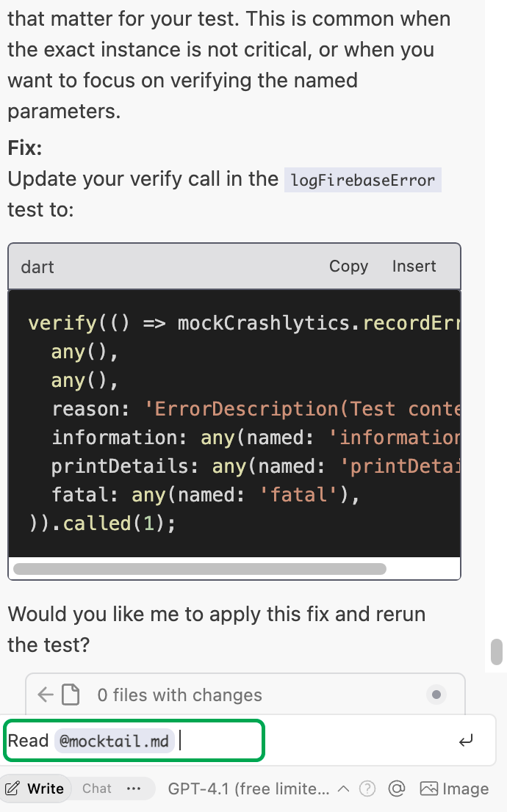Open the more modes ellipsis

(x=134, y=789)
